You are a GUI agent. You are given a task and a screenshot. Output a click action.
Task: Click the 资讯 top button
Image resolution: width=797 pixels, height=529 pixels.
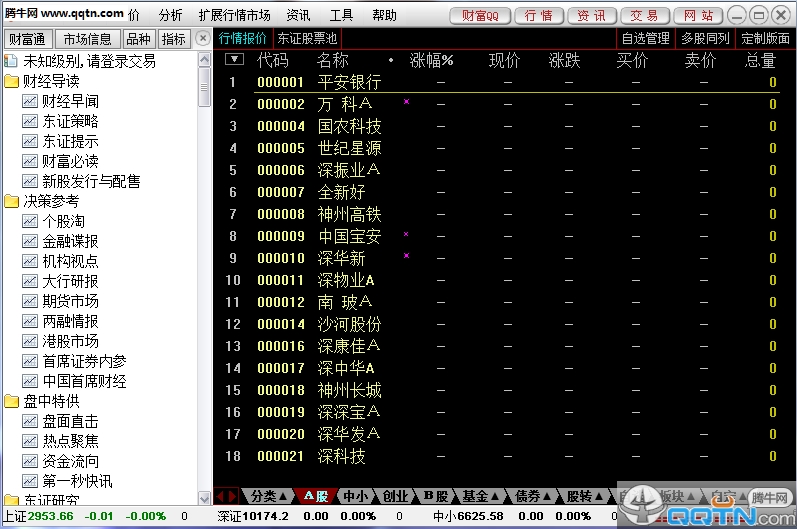click(592, 16)
